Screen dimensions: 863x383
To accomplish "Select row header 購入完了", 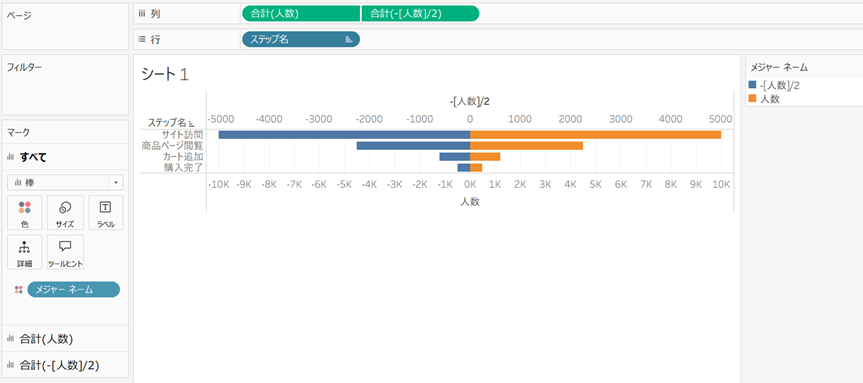I will [183, 168].
